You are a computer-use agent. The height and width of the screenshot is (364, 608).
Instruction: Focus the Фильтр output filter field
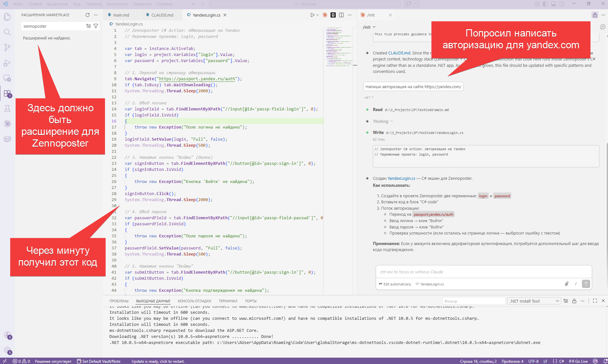point(474,301)
